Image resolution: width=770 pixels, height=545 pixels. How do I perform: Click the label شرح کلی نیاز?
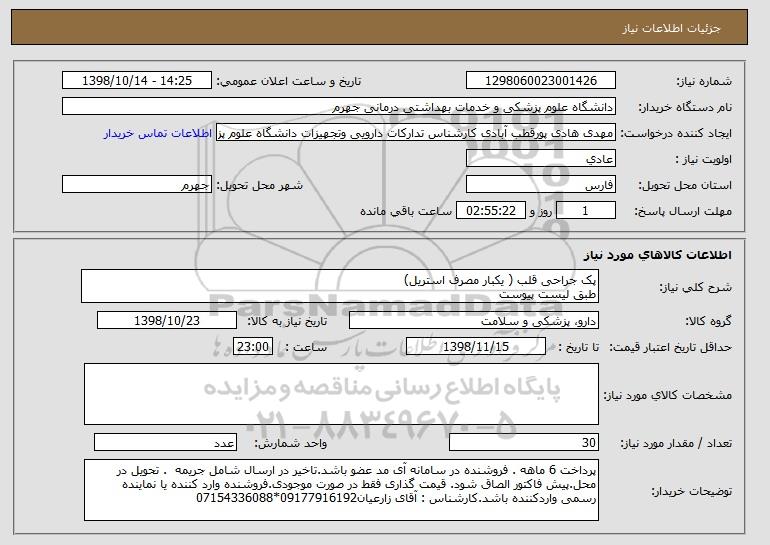coord(695,287)
